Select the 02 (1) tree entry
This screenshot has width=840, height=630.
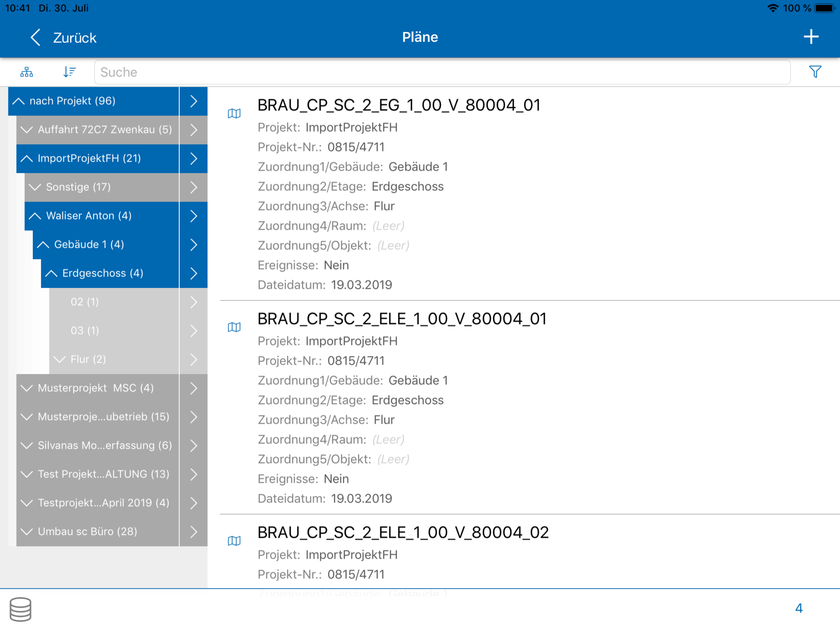pos(85,302)
